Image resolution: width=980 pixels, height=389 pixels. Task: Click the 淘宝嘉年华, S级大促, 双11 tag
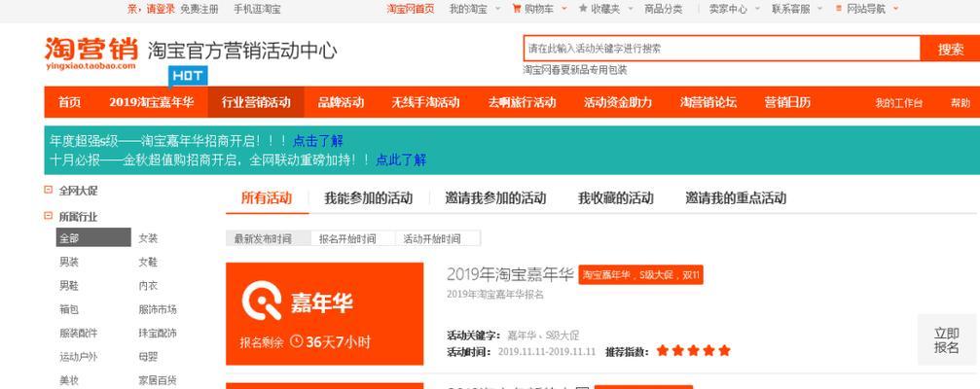(x=640, y=275)
